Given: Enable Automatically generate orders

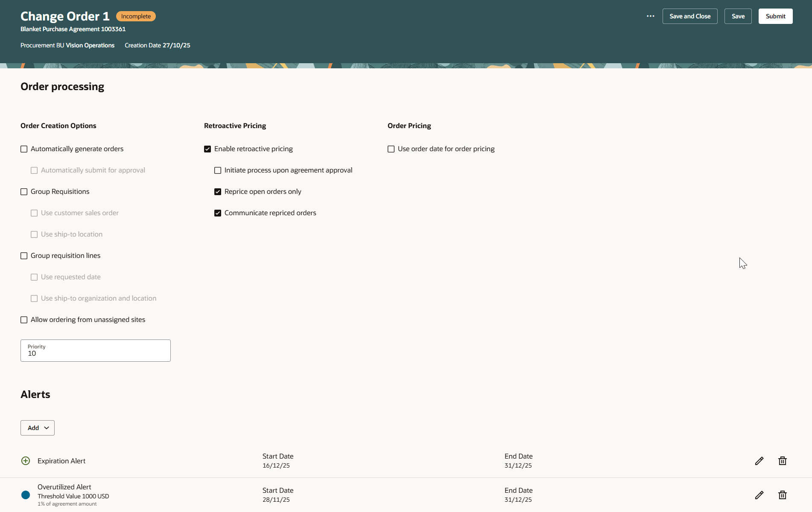Looking at the screenshot, I should (x=24, y=149).
